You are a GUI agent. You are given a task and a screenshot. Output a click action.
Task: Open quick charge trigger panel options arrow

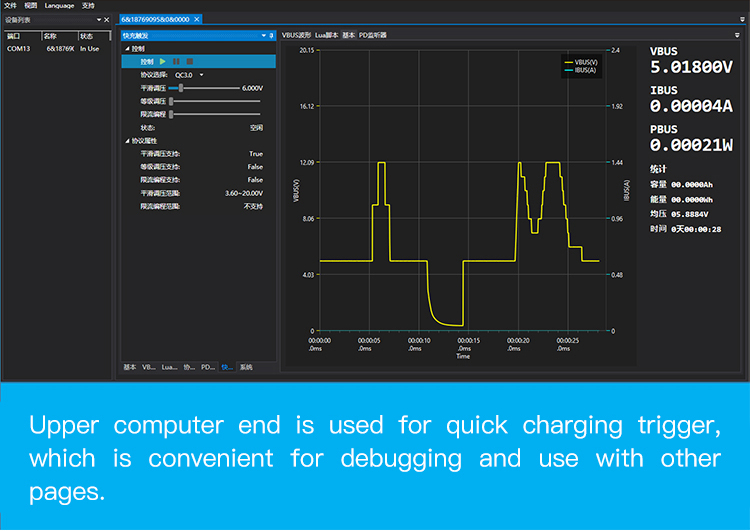tap(263, 35)
